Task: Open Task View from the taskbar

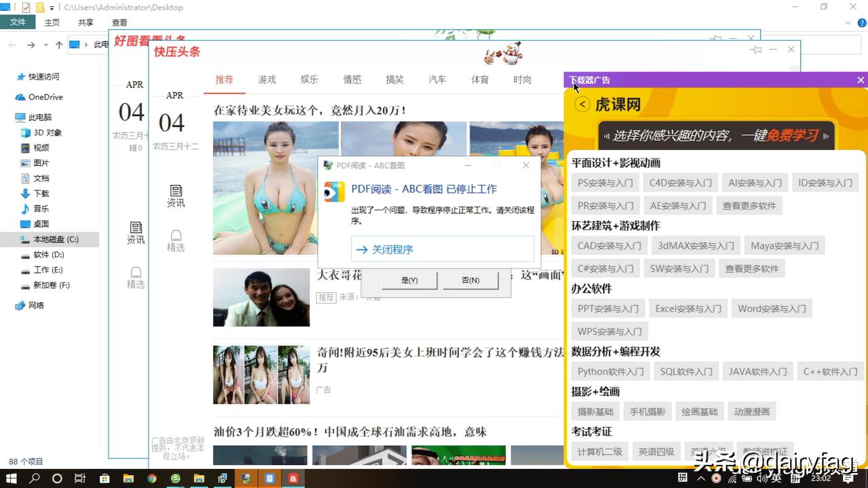Action: tap(80, 478)
